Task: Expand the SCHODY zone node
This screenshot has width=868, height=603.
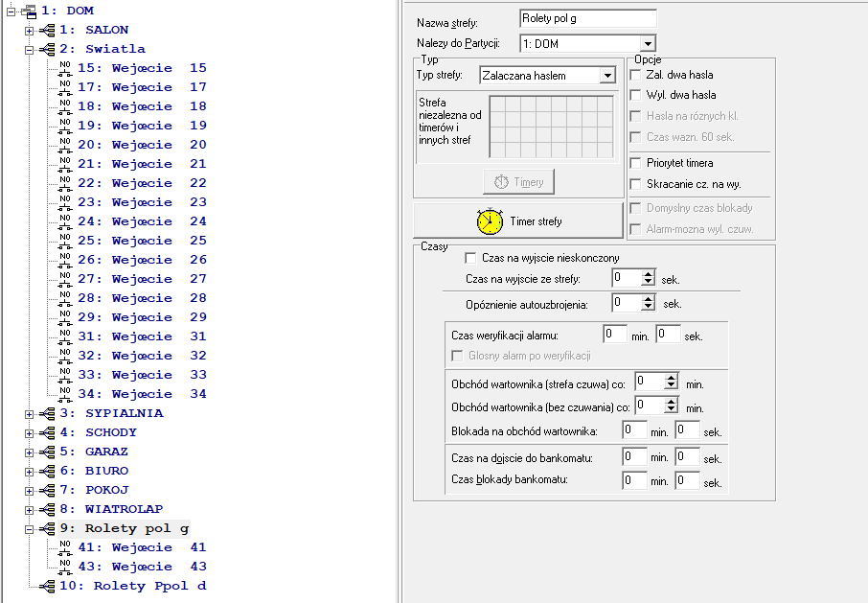Action: coord(29,433)
